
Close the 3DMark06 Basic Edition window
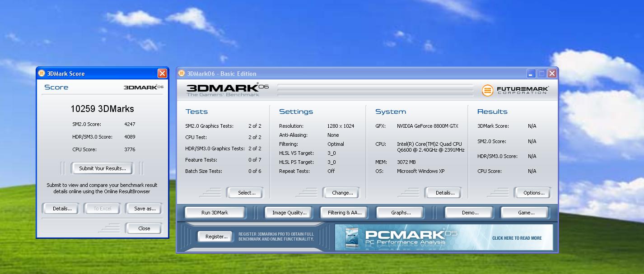coord(551,74)
